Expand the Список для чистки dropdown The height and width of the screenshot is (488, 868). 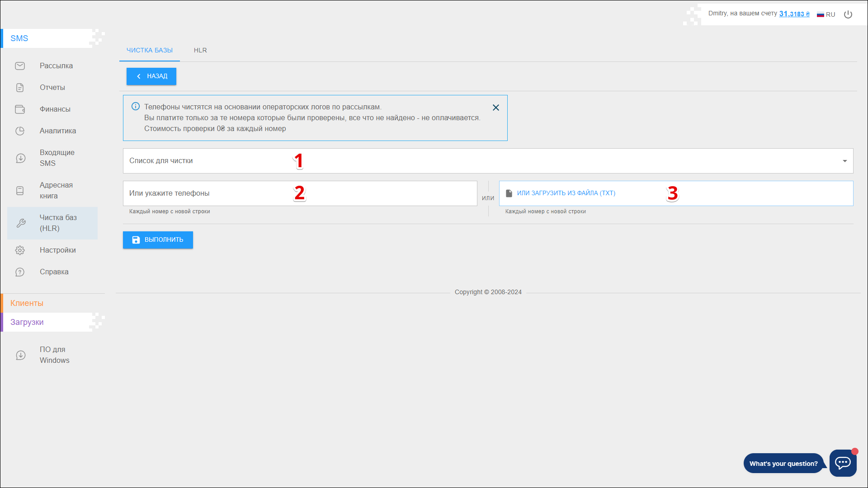click(x=844, y=161)
